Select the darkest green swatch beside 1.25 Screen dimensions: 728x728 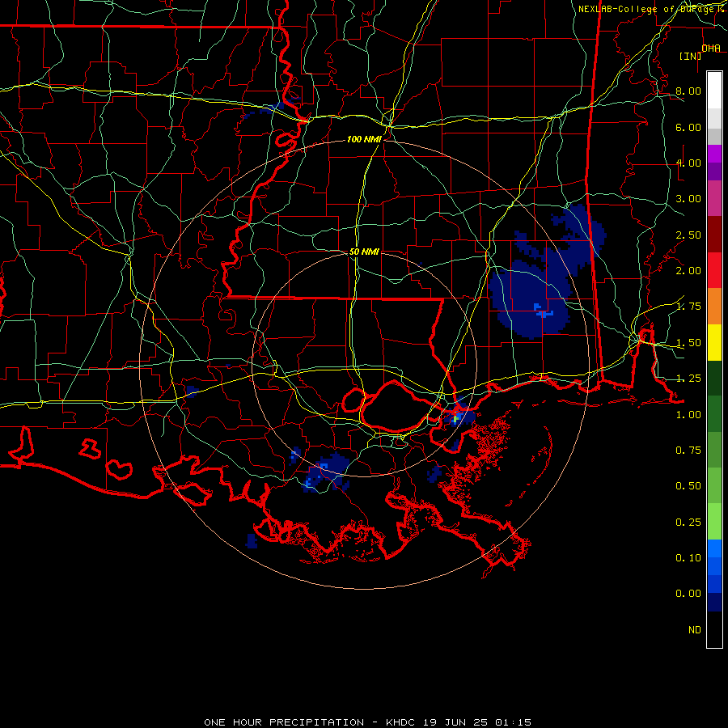tap(714, 378)
